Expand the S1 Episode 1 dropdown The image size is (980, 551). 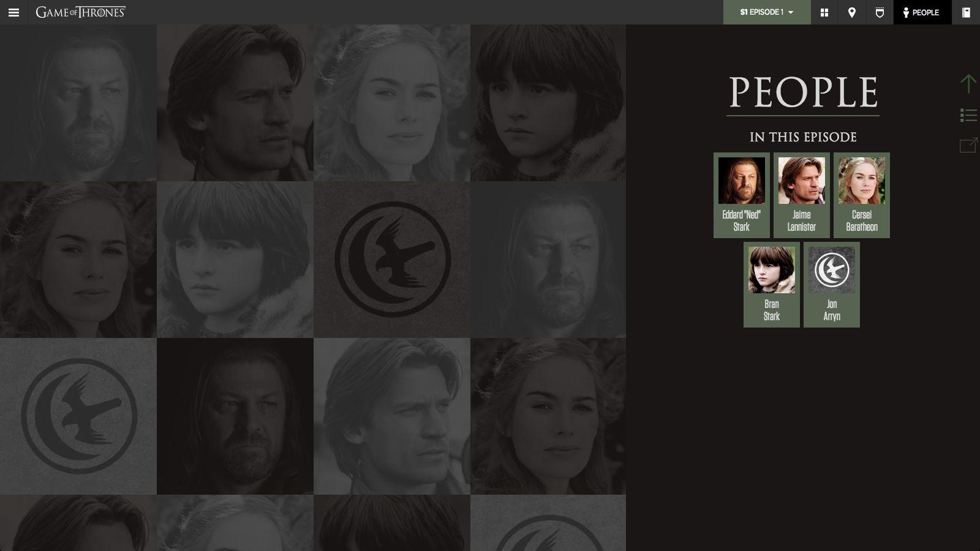[x=766, y=12]
